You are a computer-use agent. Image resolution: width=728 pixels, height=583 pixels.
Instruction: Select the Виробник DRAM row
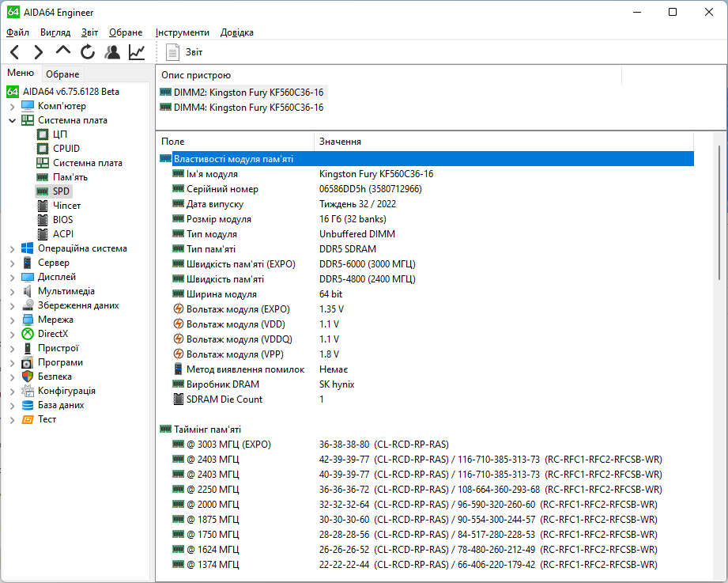point(427,384)
